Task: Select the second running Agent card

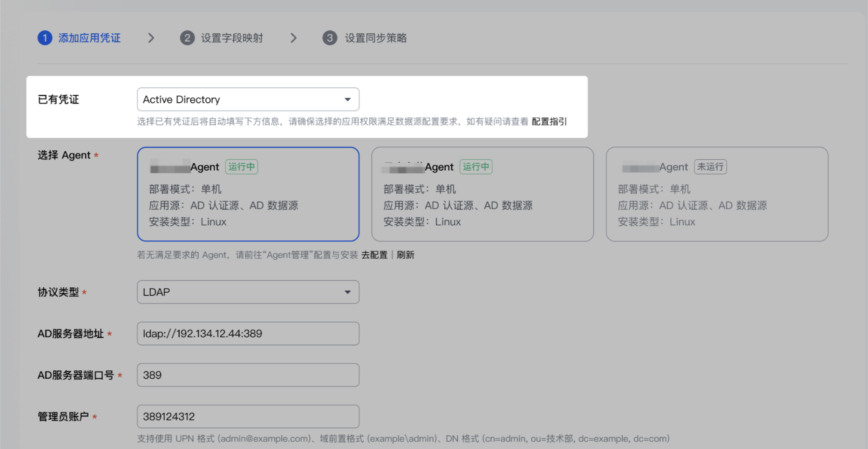Action: [x=482, y=194]
